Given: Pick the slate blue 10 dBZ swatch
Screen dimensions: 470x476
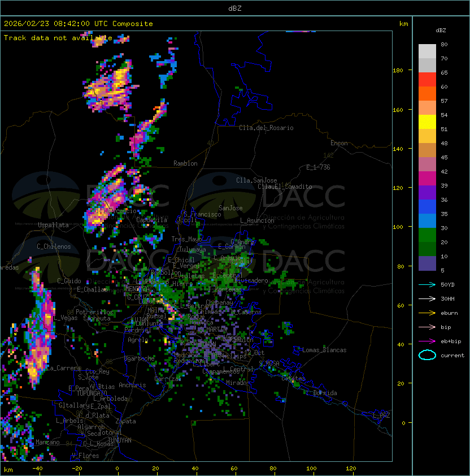Looking at the screenshot, I should 427,263.
